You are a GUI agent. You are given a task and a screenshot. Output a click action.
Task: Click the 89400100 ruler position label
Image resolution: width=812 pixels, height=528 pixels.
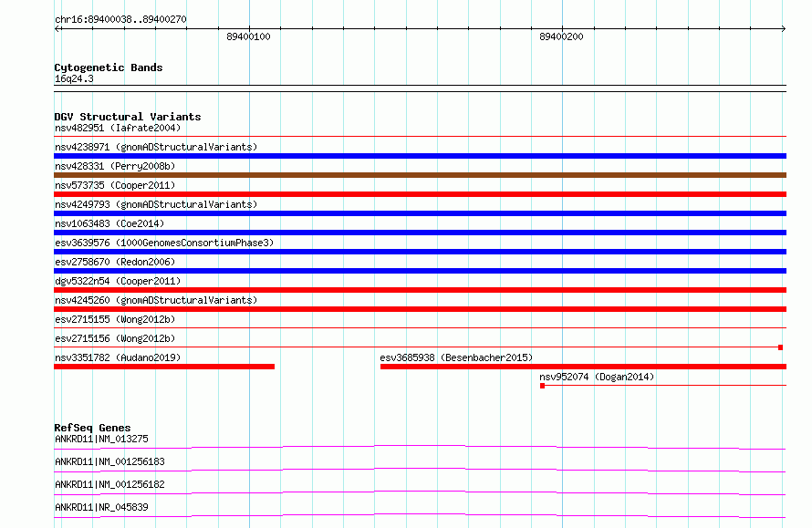[248, 36]
